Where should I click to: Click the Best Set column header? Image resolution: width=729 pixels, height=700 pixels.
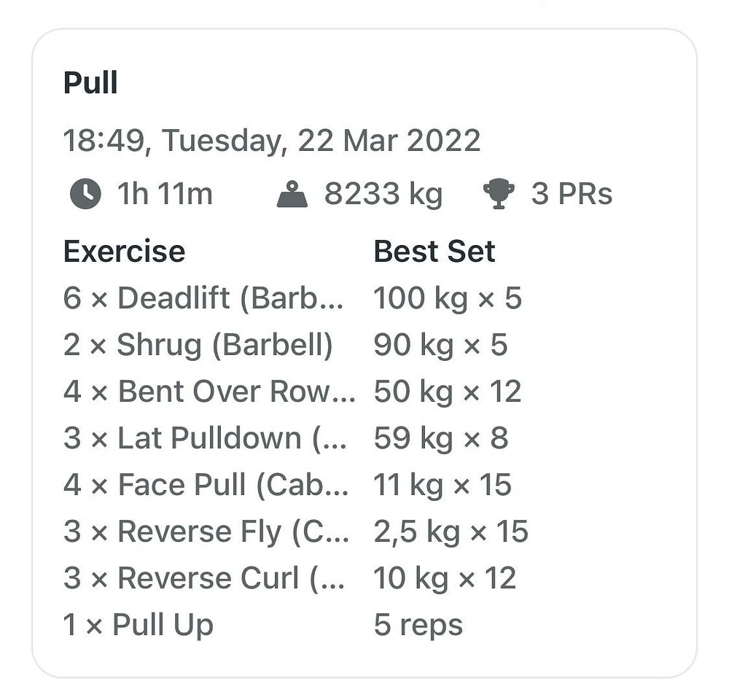434,252
